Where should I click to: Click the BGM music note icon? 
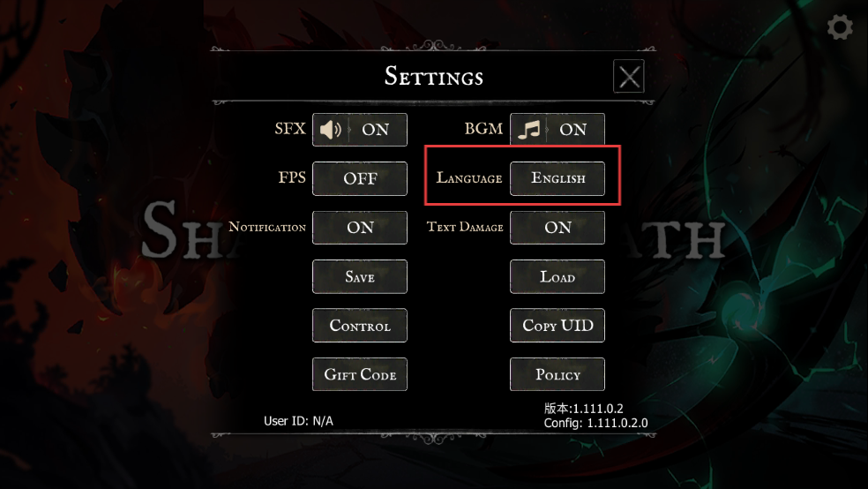pyautogui.click(x=528, y=130)
